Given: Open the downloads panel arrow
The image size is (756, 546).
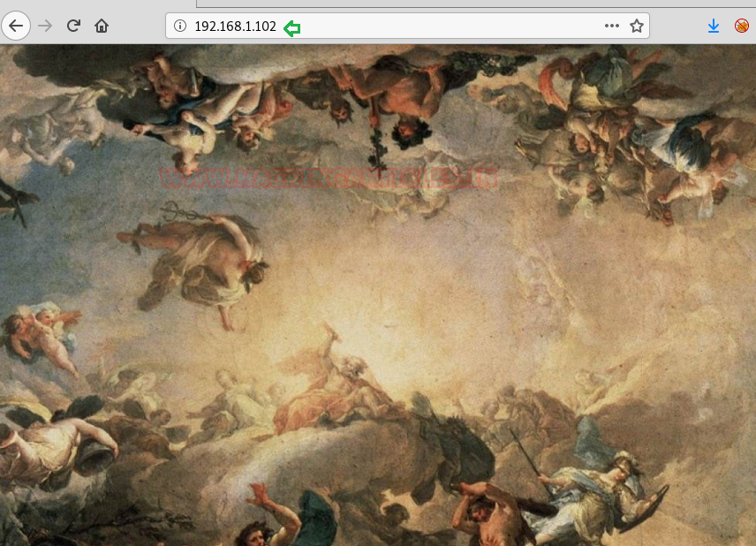Looking at the screenshot, I should click(x=714, y=26).
